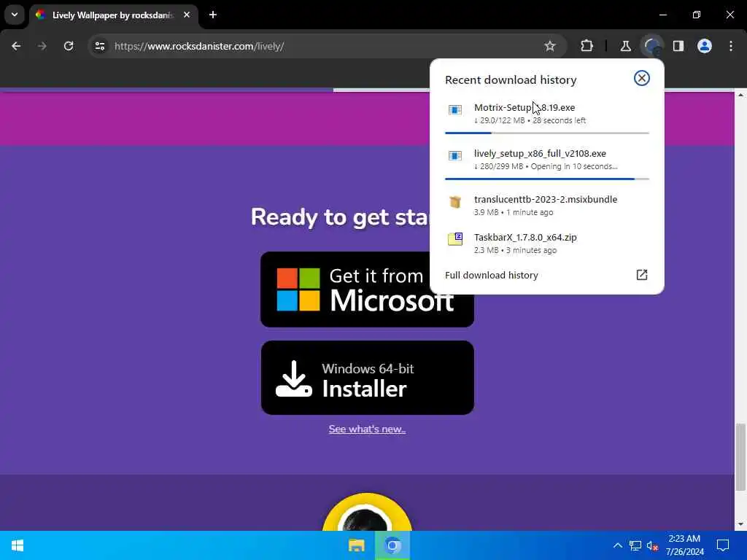Click the open-in-new-tab icon for download history

coord(642,275)
